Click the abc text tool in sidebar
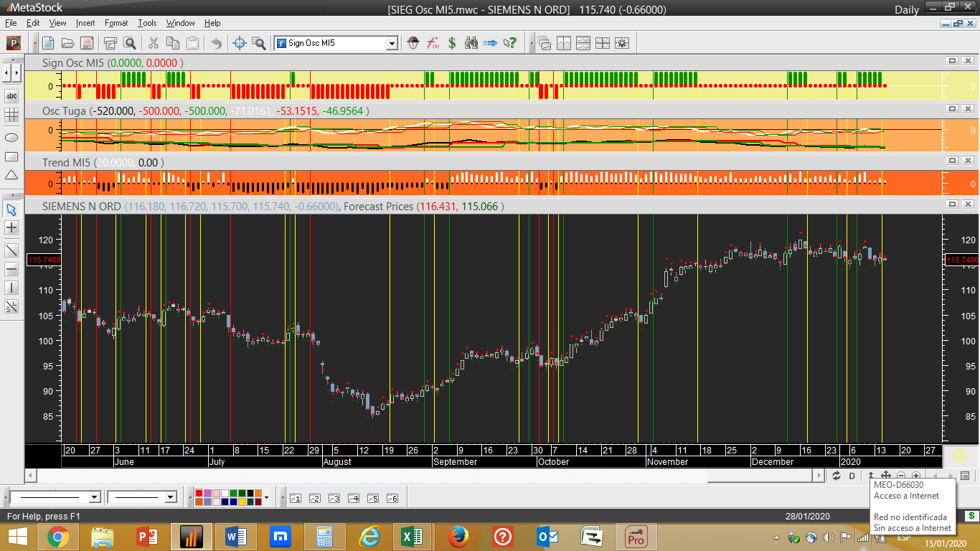Image resolution: width=980 pixels, height=551 pixels. pyautogui.click(x=11, y=95)
